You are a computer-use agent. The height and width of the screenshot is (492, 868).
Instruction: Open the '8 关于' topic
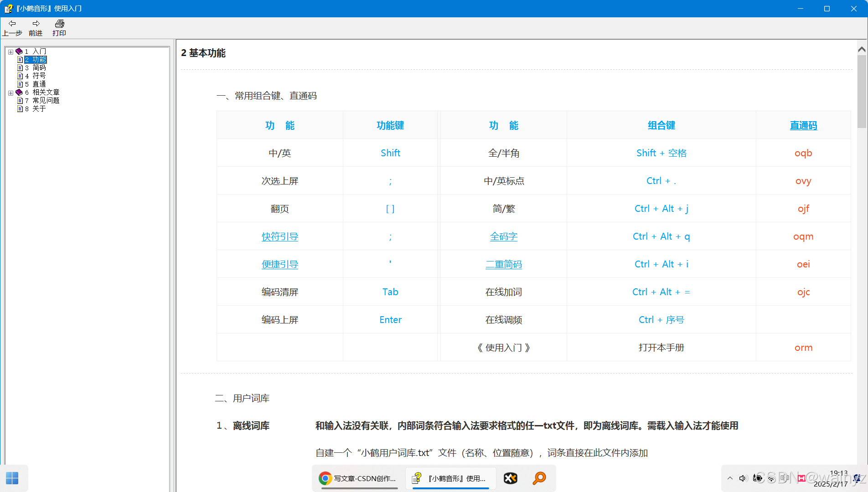(x=36, y=109)
